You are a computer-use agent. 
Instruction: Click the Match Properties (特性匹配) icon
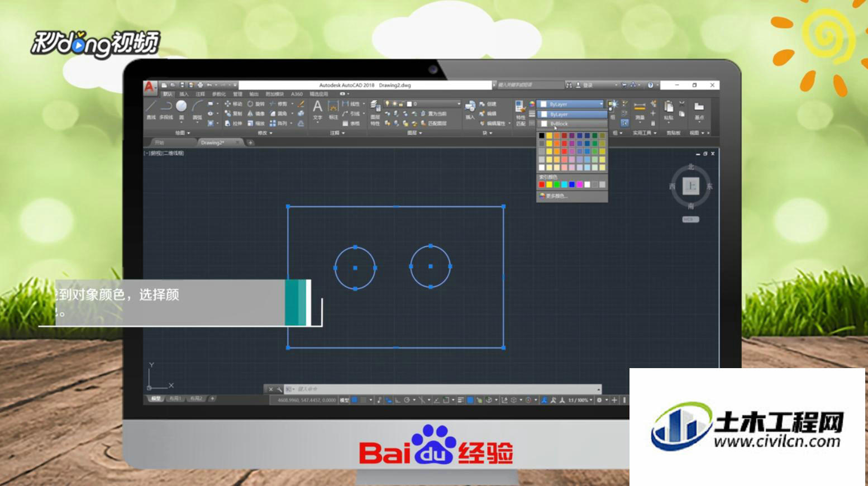pos(520,113)
